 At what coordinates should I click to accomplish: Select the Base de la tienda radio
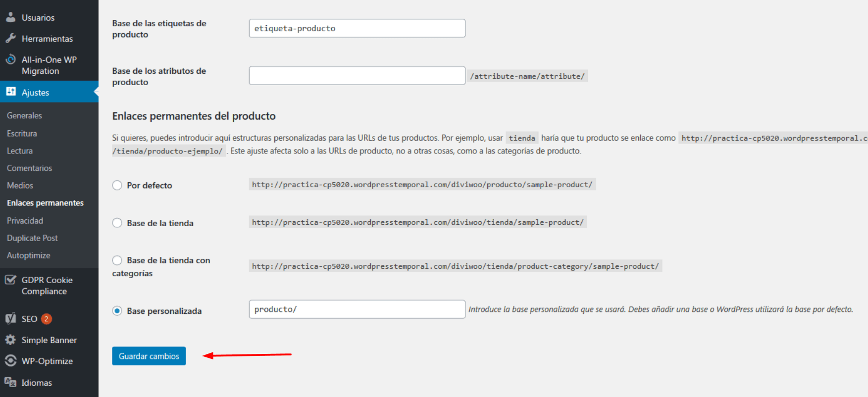click(117, 223)
